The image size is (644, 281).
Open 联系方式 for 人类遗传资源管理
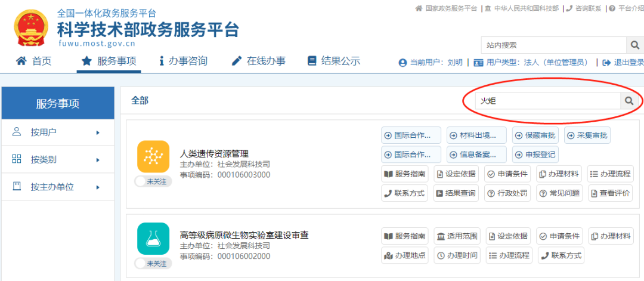tap(405, 193)
